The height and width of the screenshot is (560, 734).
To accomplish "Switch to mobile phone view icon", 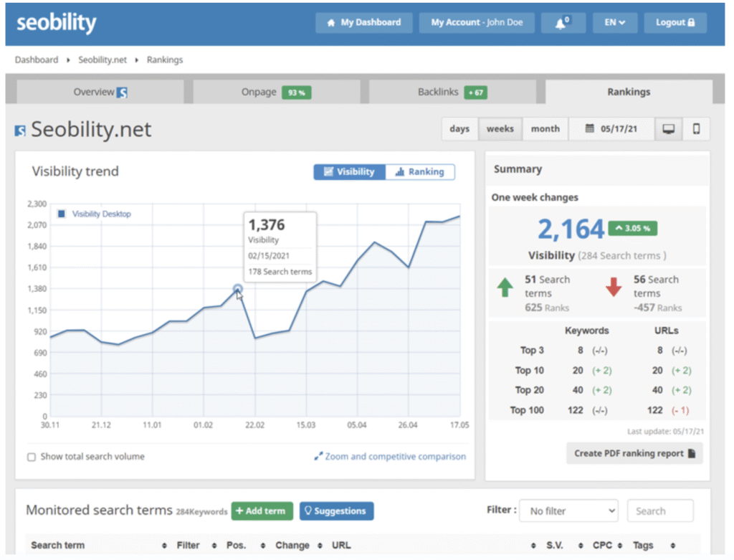I will point(696,129).
